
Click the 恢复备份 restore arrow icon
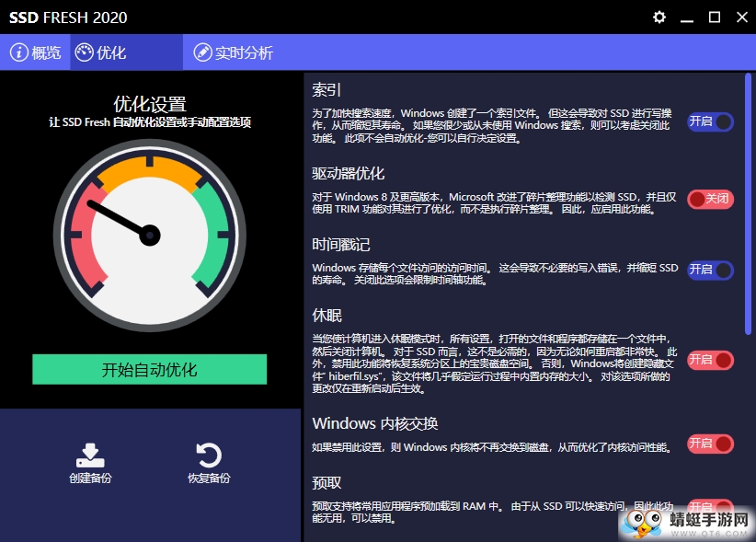(x=208, y=456)
